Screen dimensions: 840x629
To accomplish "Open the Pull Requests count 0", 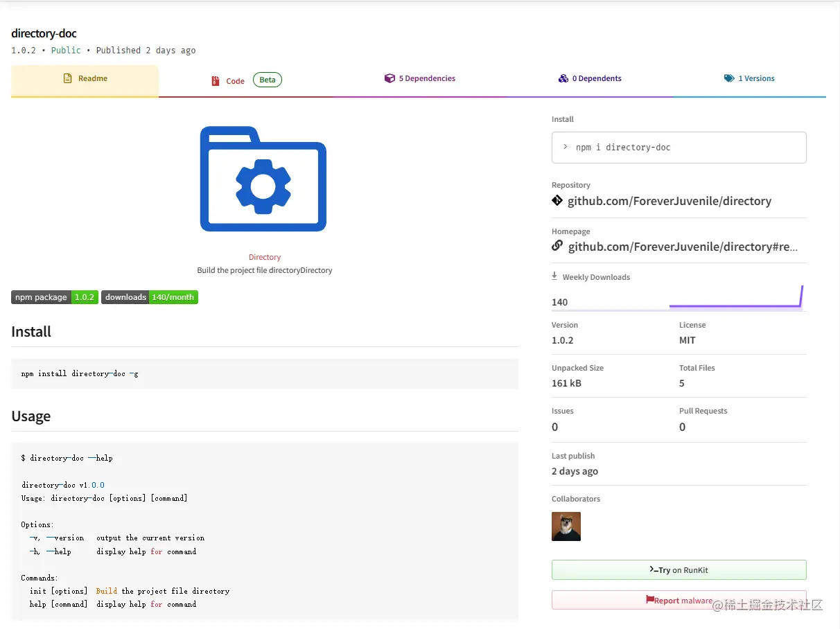I will 682,427.
